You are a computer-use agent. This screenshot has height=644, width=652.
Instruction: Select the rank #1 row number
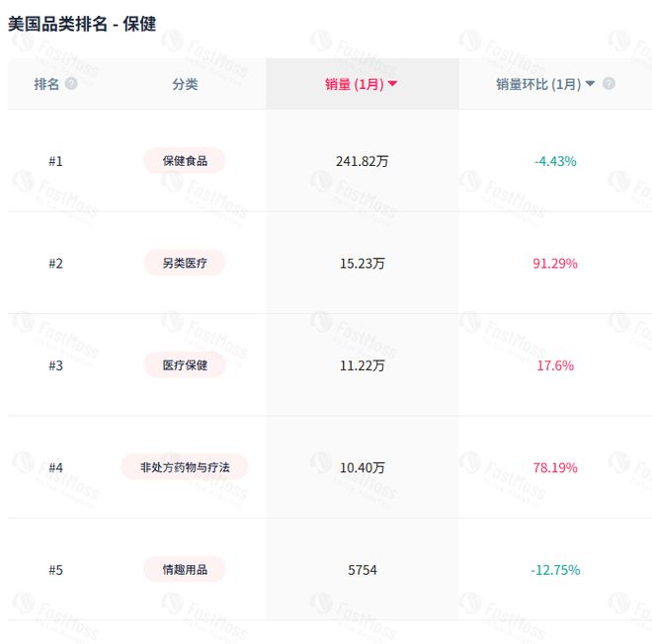pos(55,161)
